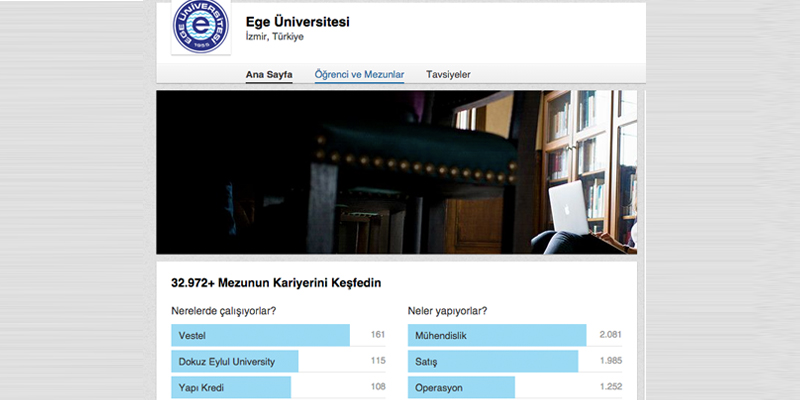
Task: Click the Yapı Kredi count 108
Action: [378, 387]
